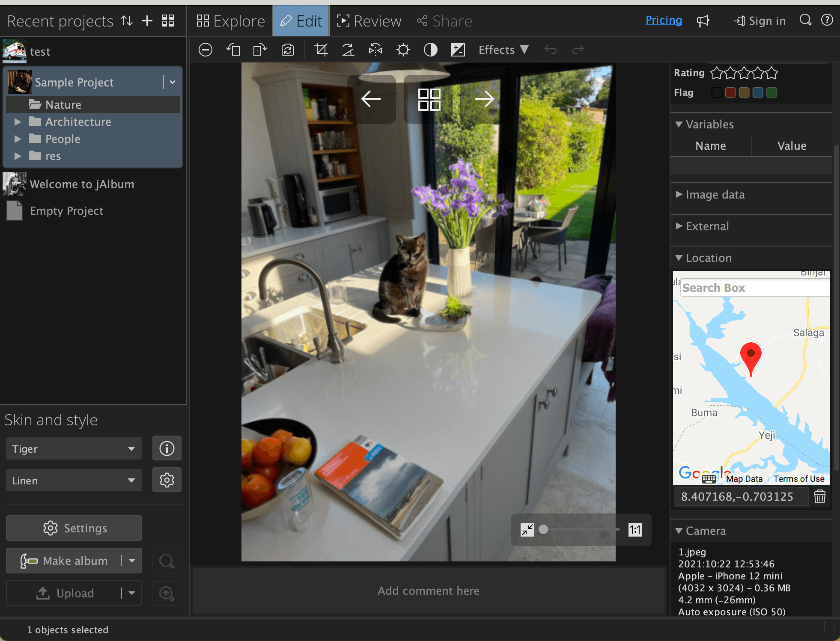Click the straighten image icon

(348, 50)
